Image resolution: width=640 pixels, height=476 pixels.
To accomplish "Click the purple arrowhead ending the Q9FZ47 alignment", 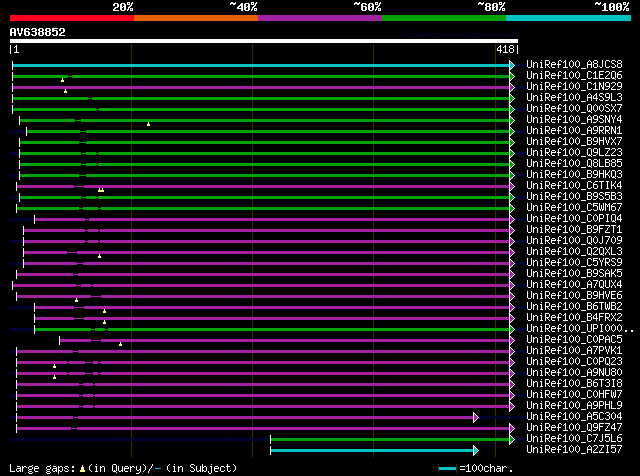I will click(512, 428).
